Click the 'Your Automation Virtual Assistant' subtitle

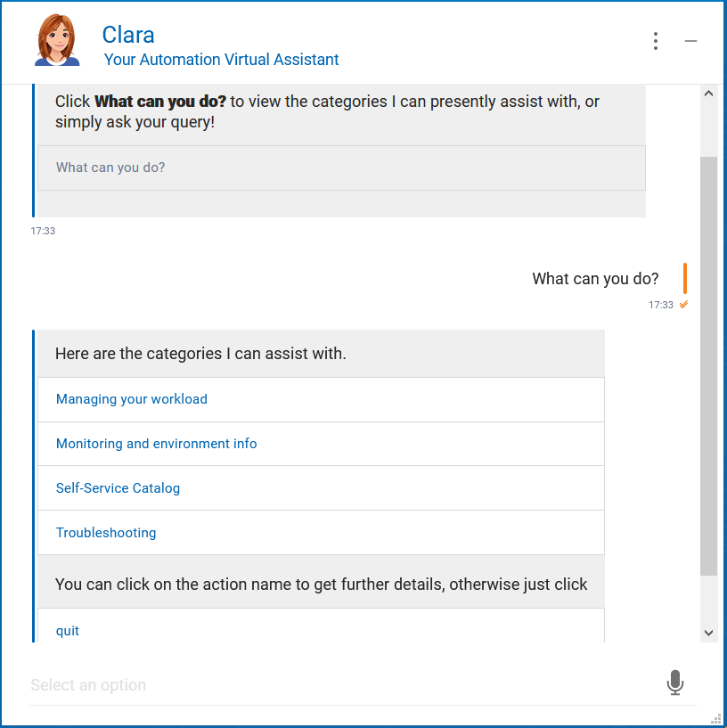click(x=222, y=60)
